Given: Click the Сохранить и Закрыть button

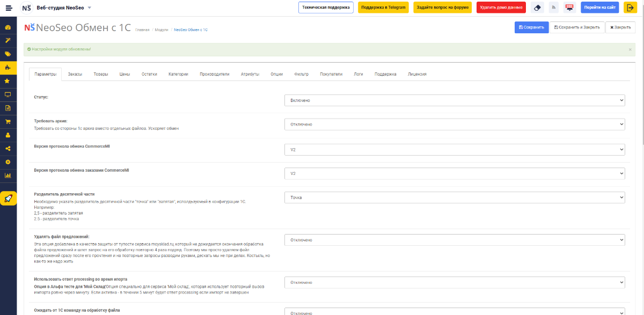Looking at the screenshot, I should [577, 27].
